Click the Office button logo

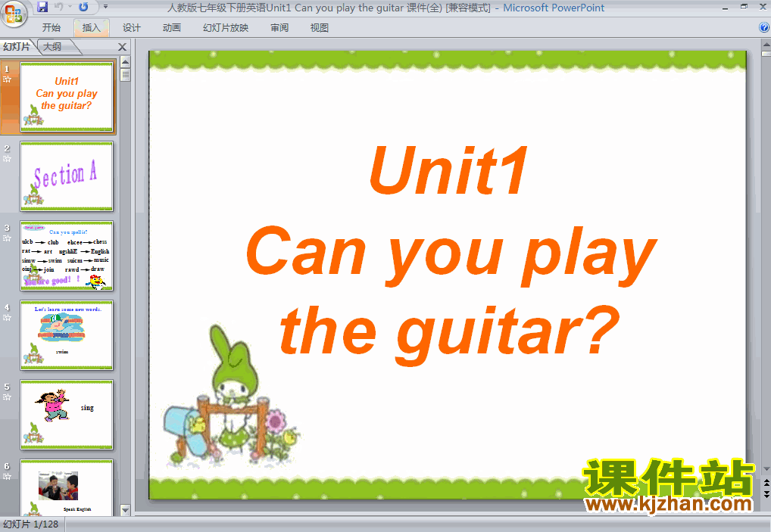pos(14,13)
